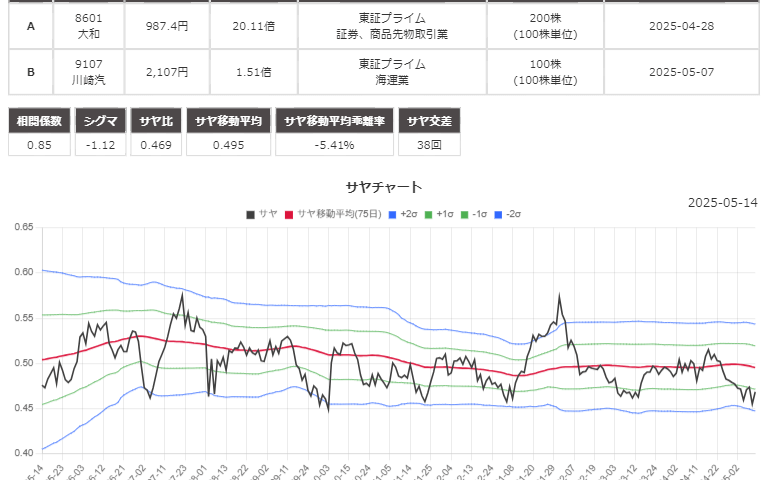
Task: Click the correlation value 0.85
Action: click(x=39, y=145)
